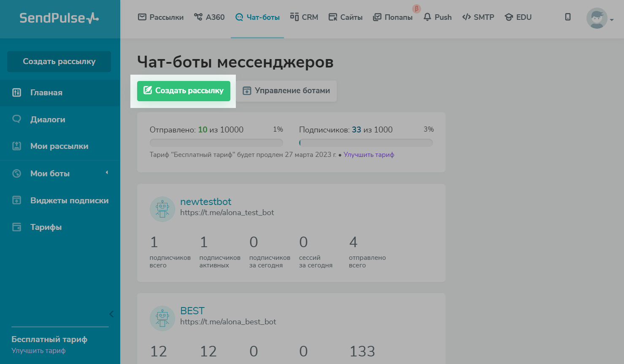Collapse the sidebar with chevron arrow

pos(111,314)
